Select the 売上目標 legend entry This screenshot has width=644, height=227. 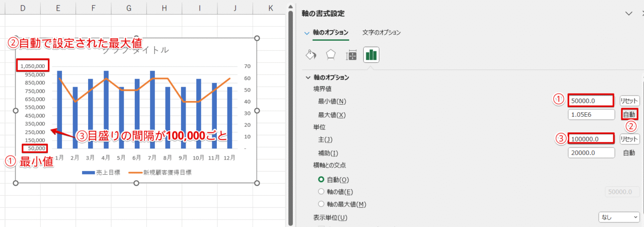coord(101,172)
